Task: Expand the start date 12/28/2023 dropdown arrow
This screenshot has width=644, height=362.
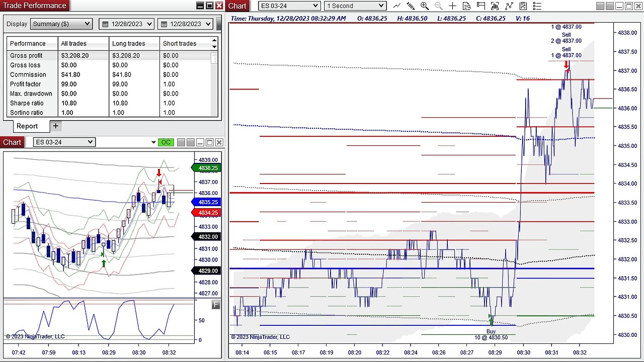Action: click(x=149, y=24)
